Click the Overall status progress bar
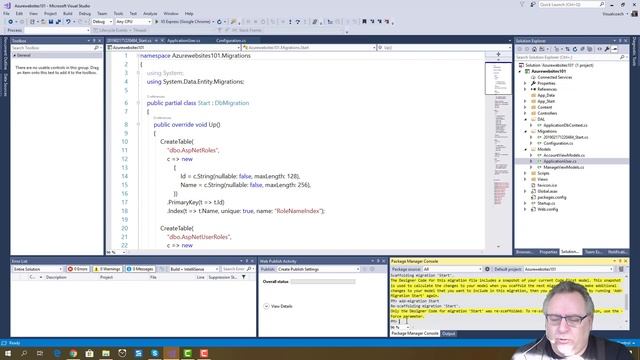Image resolution: width=640 pixels, height=360 pixels. 323,282
